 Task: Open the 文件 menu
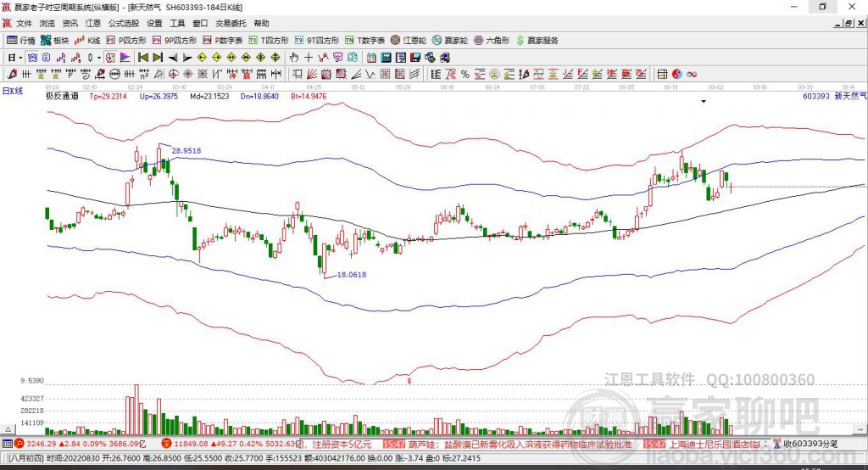tap(24, 23)
